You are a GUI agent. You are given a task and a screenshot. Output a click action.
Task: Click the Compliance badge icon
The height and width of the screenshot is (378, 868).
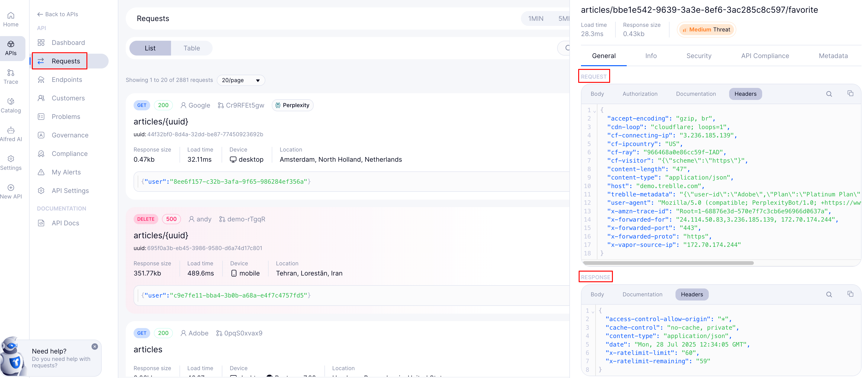click(x=41, y=154)
